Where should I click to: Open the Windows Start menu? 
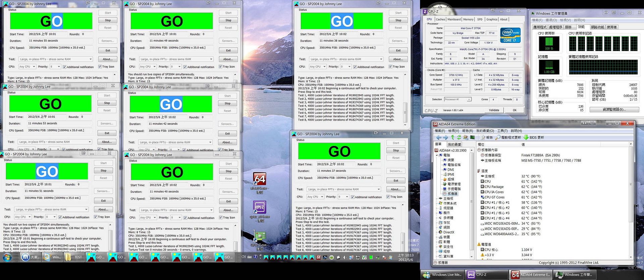pos(7,257)
